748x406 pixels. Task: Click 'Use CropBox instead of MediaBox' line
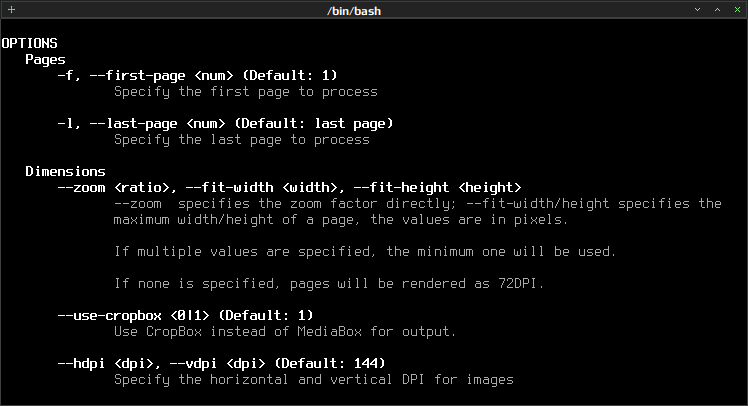point(285,332)
